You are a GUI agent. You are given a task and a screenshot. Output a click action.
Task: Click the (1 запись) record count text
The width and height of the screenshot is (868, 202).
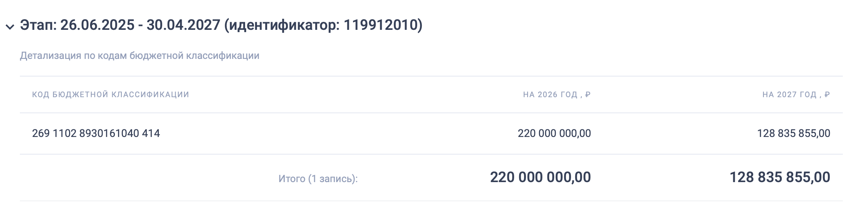pyautogui.click(x=333, y=179)
